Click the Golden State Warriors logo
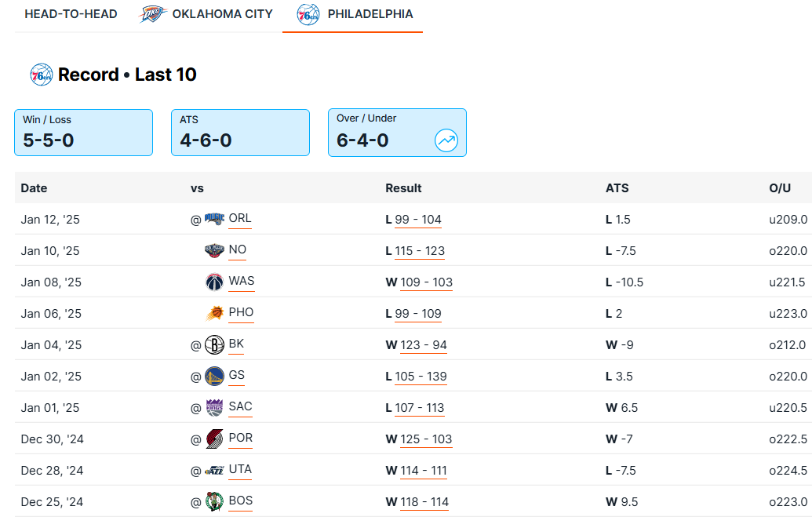The image size is (812, 517). [214, 376]
